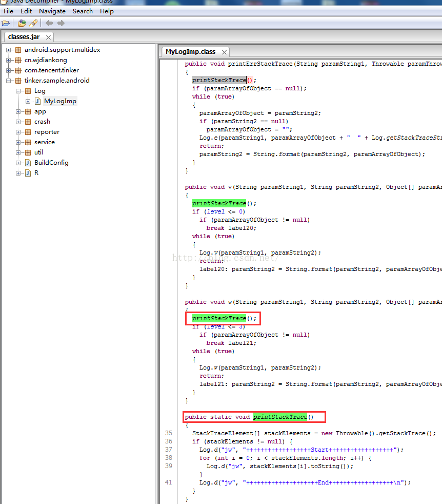The width and height of the screenshot is (442, 504).
Task: Click the MyLogImp class file icon
Action: coord(38,101)
